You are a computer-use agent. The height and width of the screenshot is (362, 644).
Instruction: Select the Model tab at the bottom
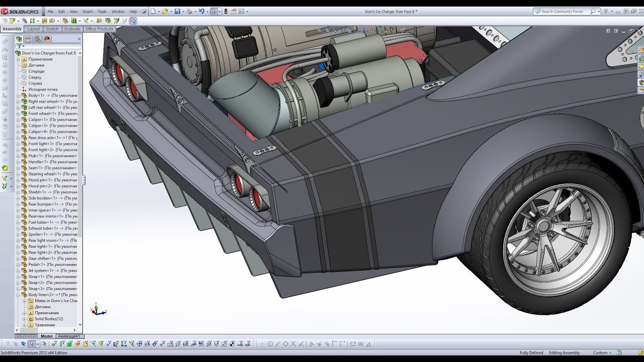pos(47,336)
